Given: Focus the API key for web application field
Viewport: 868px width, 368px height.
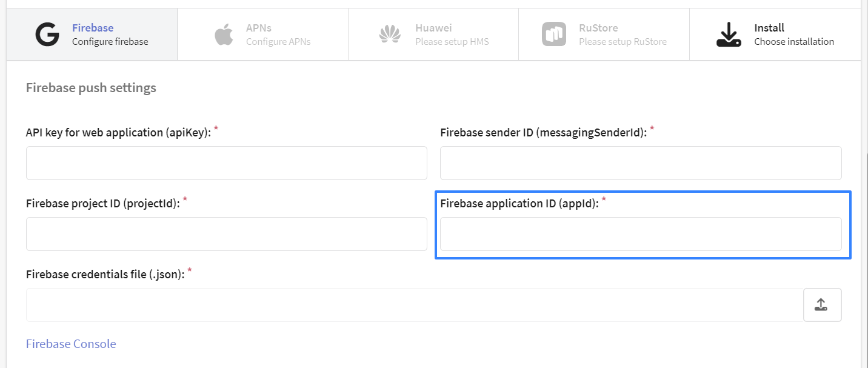Looking at the screenshot, I should click(227, 163).
